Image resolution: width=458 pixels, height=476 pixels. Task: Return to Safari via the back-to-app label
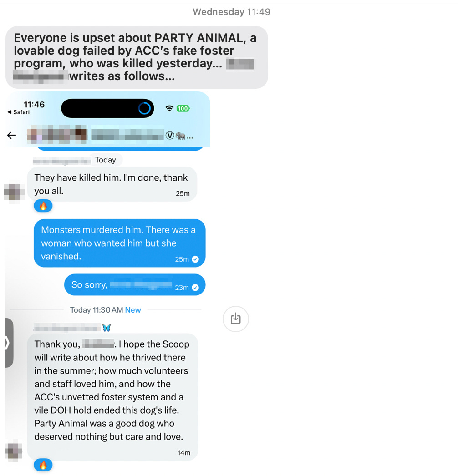click(19, 112)
